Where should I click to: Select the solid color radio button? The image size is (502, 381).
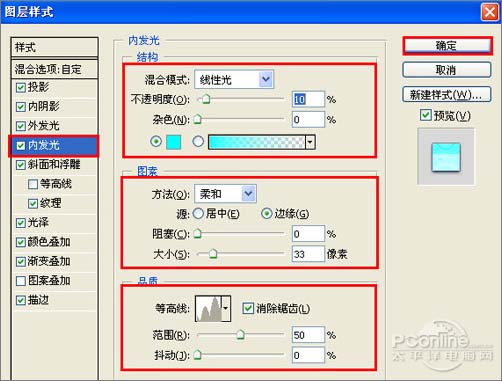tap(156, 142)
